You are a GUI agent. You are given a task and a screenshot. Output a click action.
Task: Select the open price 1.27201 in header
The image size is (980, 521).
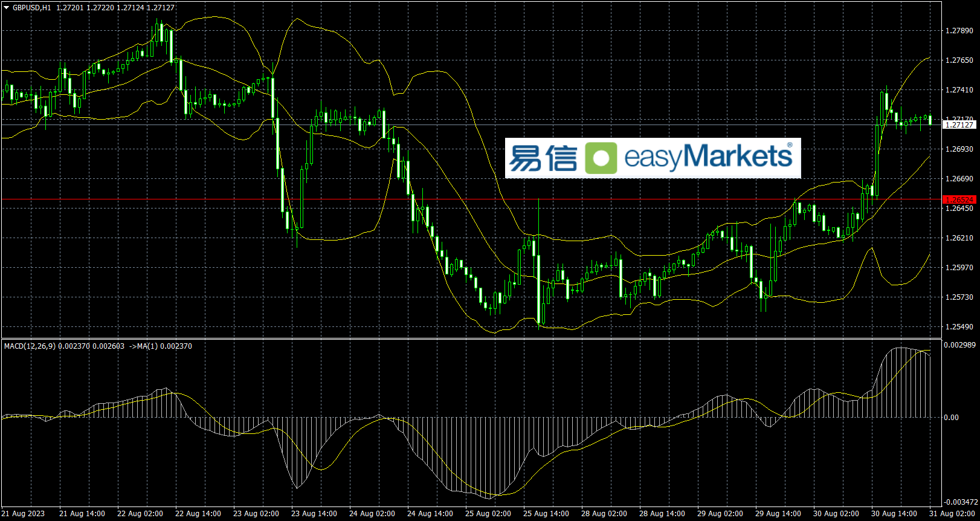(70, 8)
